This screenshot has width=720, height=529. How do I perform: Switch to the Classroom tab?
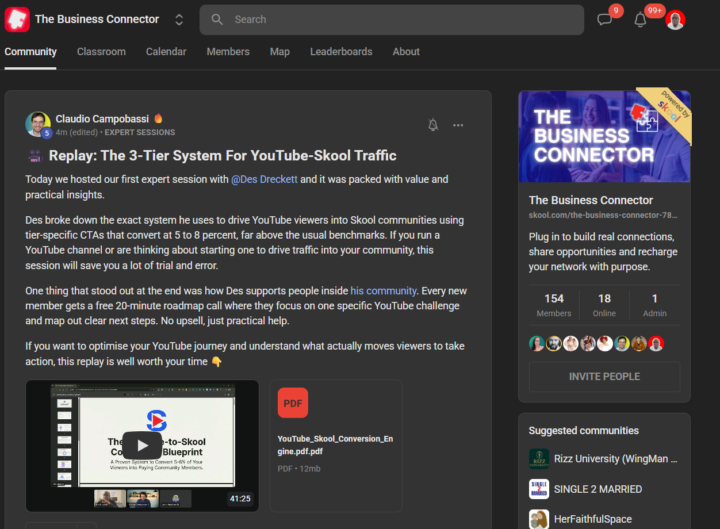[101, 52]
